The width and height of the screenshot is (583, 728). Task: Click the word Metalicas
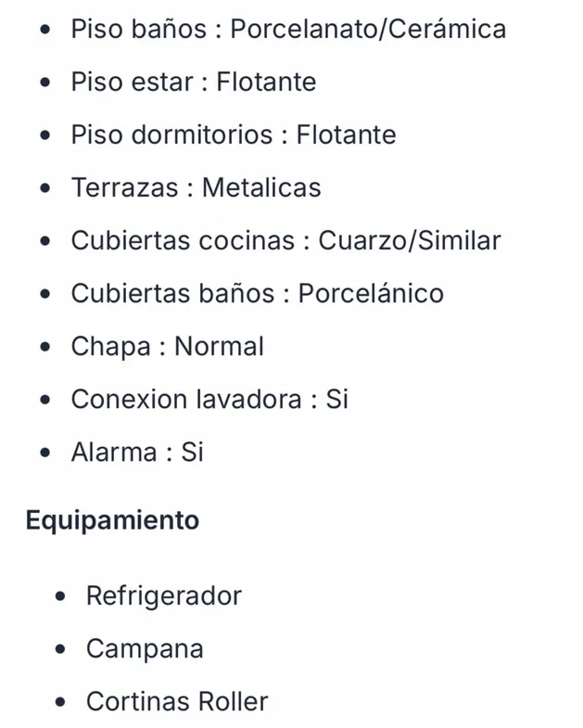[261, 188]
